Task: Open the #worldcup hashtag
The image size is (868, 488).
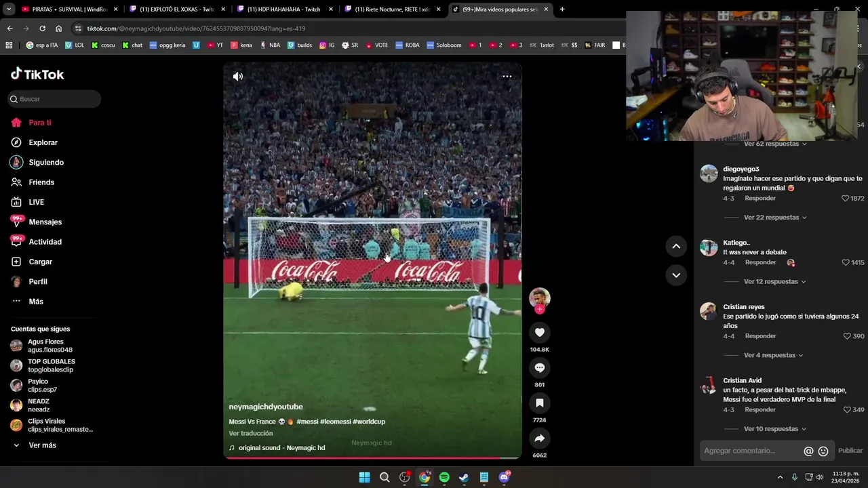Action: [369, 422]
